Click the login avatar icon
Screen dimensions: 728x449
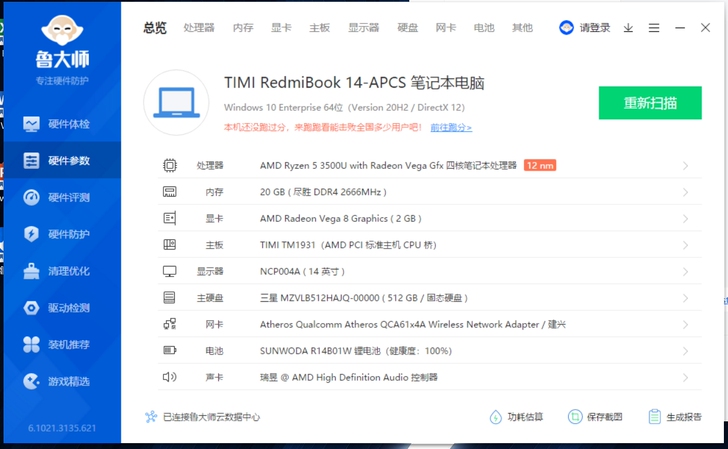click(566, 28)
